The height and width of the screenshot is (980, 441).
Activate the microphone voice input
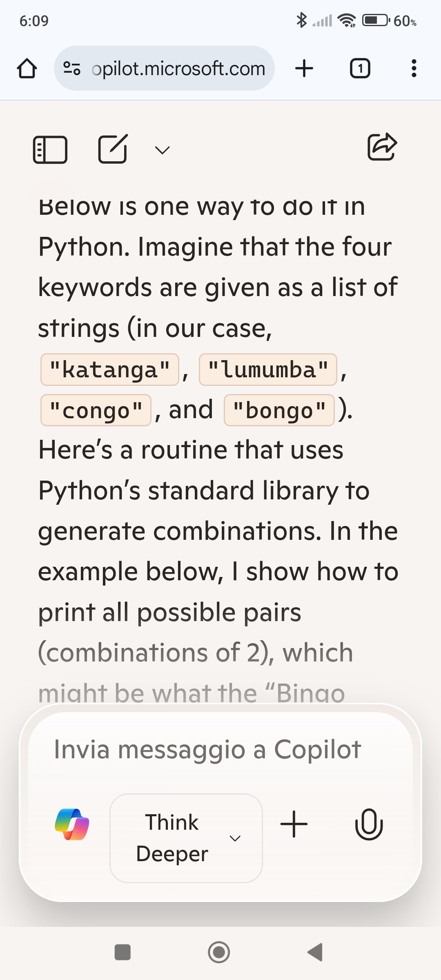pos(369,824)
